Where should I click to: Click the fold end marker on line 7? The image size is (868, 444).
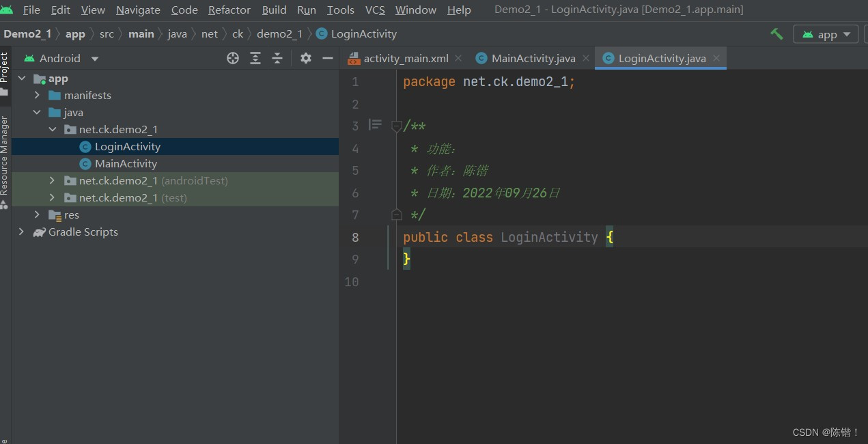396,214
